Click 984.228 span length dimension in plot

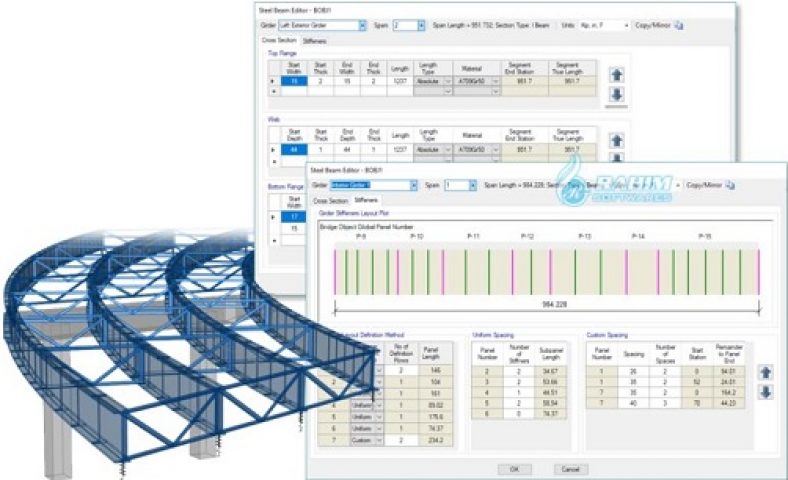tap(554, 304)
